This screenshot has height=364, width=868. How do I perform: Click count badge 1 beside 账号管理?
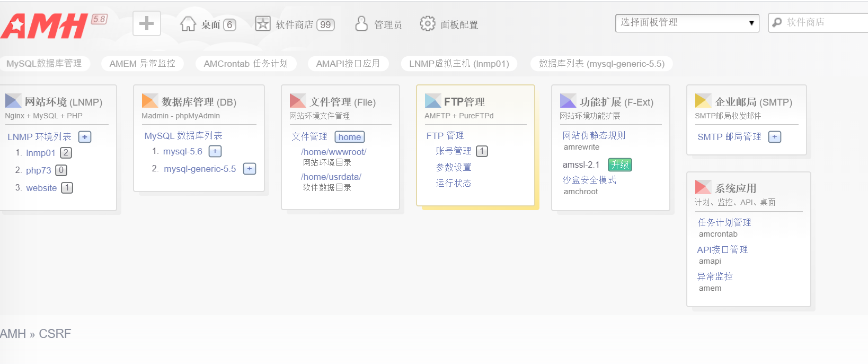[x=482, y=151]
